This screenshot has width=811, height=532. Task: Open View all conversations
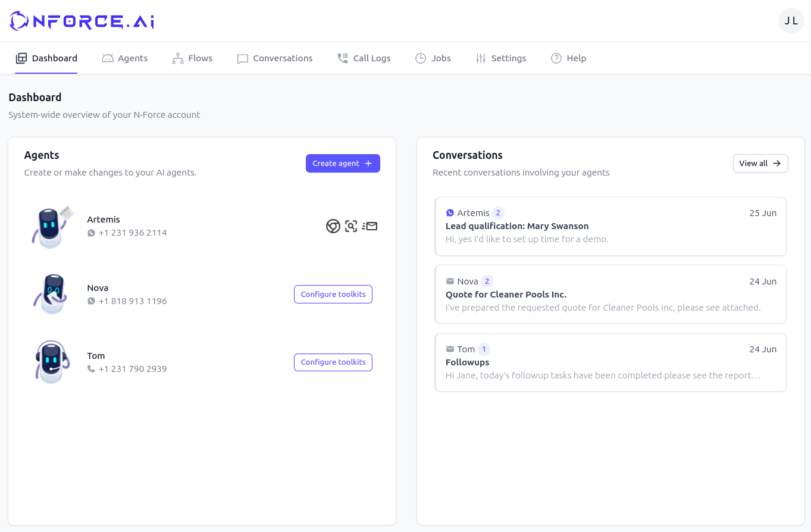point(760,163)
